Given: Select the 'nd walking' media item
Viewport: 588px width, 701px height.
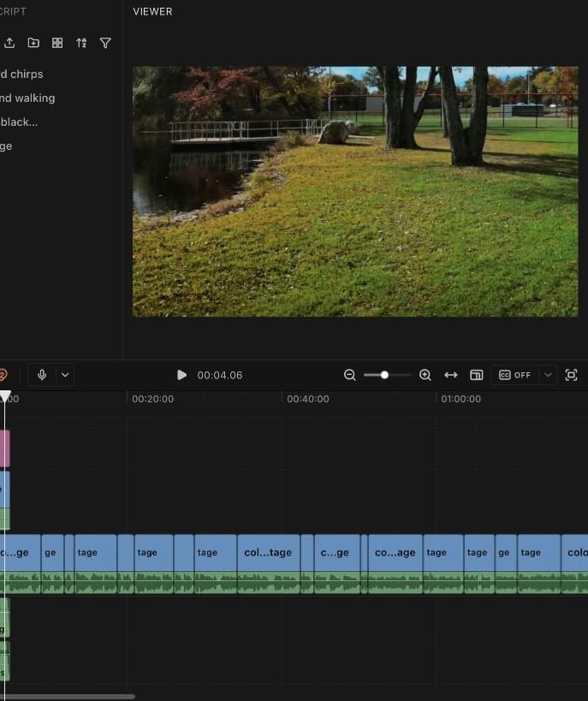Looking at the screenshot, I should pyautogui.click(x=27, y=98).
